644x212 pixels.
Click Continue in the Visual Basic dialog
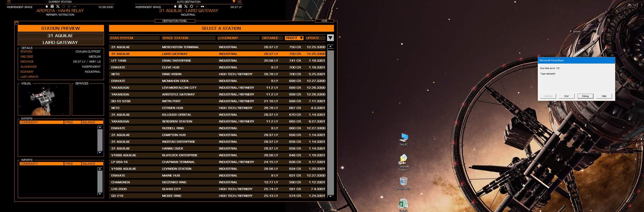coord(548,96)
